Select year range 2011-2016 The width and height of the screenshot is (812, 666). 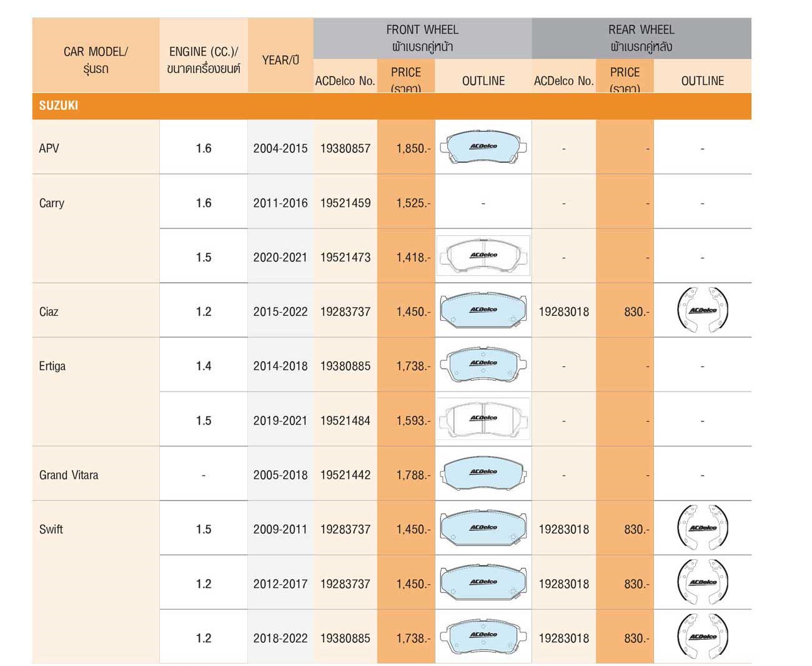coord(280,203)
